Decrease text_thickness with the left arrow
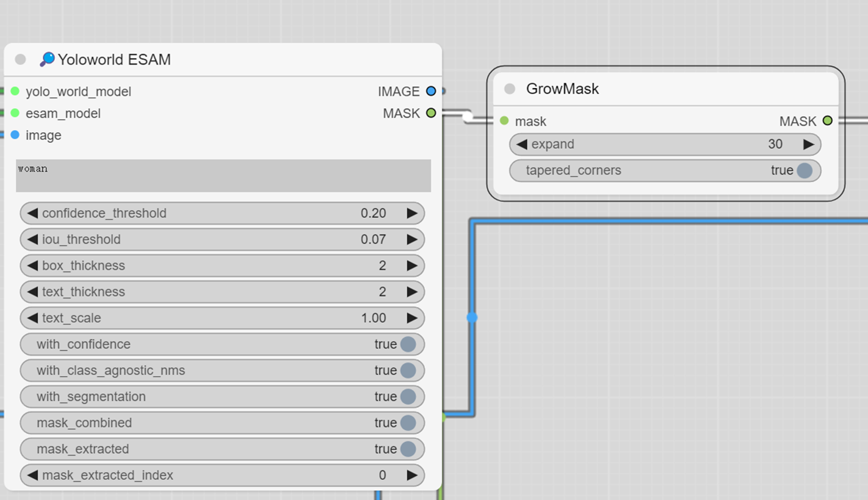The height and width of the screenshot is (500, 868). point(32,292)
